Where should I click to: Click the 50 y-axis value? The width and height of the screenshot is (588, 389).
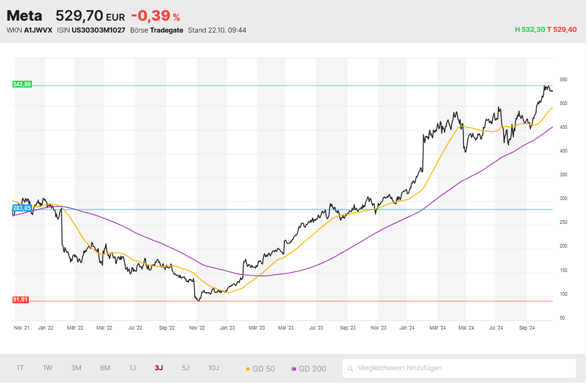pos(562,318)
